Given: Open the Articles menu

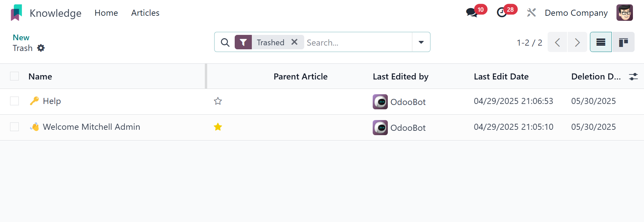Looking at the screenshot, I should (145, 13).
